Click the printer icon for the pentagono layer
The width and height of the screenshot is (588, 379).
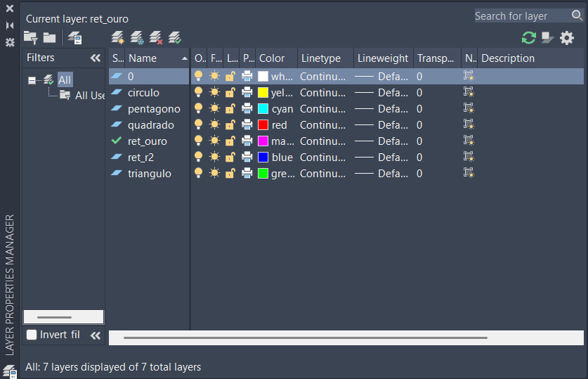point(247,108)
